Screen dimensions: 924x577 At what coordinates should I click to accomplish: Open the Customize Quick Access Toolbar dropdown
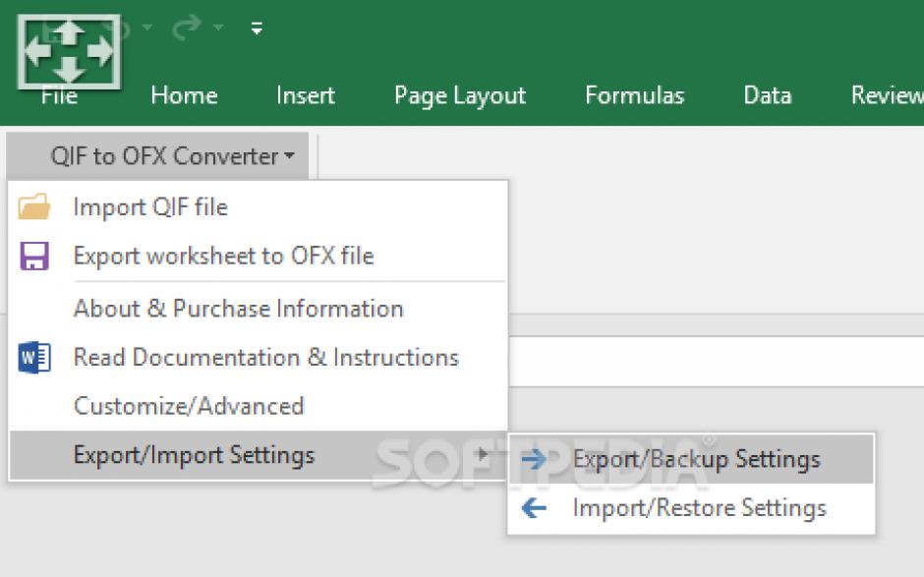[x=257, y=28]
